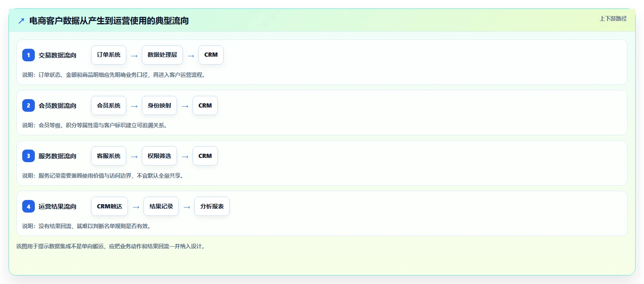
Task: Click the arrow between CRM触达 and 结果记录
Action: pyautogui.click(x=136, y=207)
